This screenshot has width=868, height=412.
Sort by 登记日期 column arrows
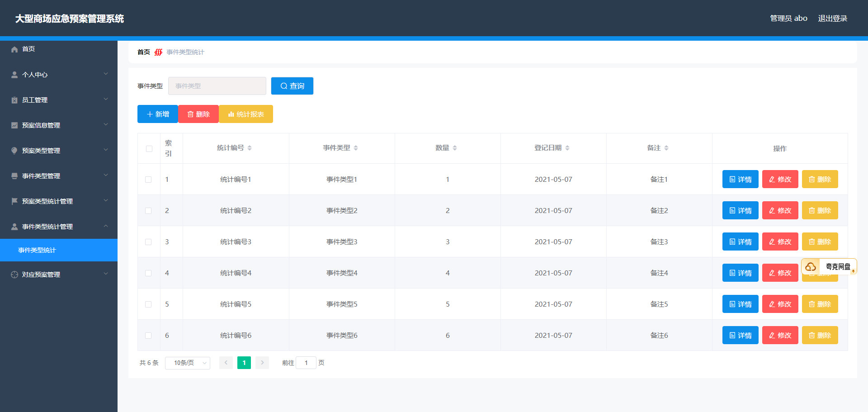click(x=567, y=148)
